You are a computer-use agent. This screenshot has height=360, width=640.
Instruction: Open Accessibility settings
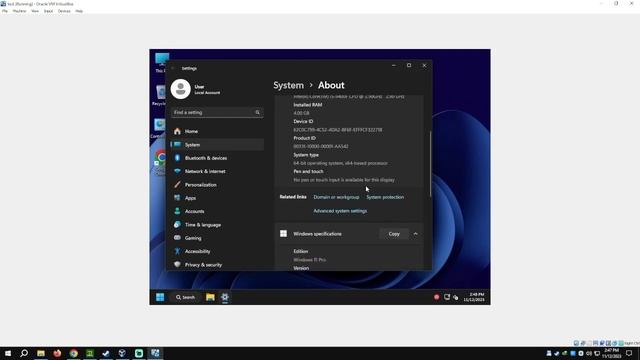click(217, 251)
